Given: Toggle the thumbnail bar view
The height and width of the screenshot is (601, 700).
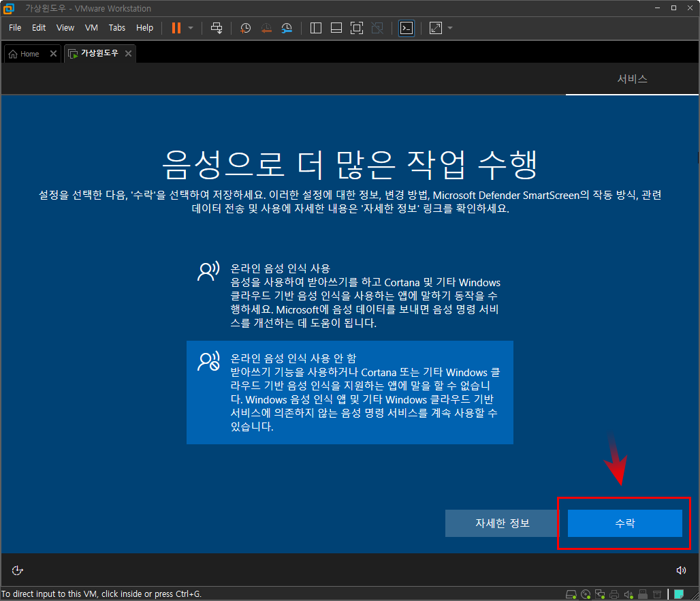Looking at the screenshot, I should [x=336, y=28].
